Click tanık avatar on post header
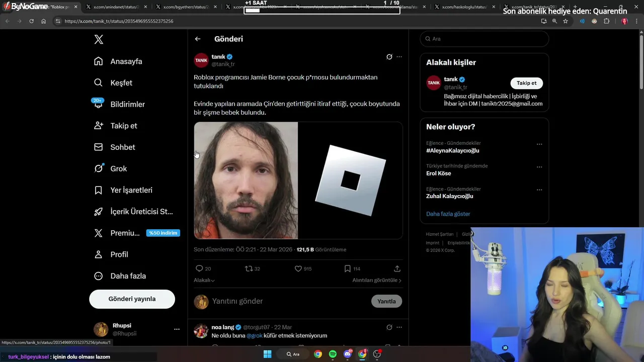This screenshot has height=362, width=644. (201, 60)
